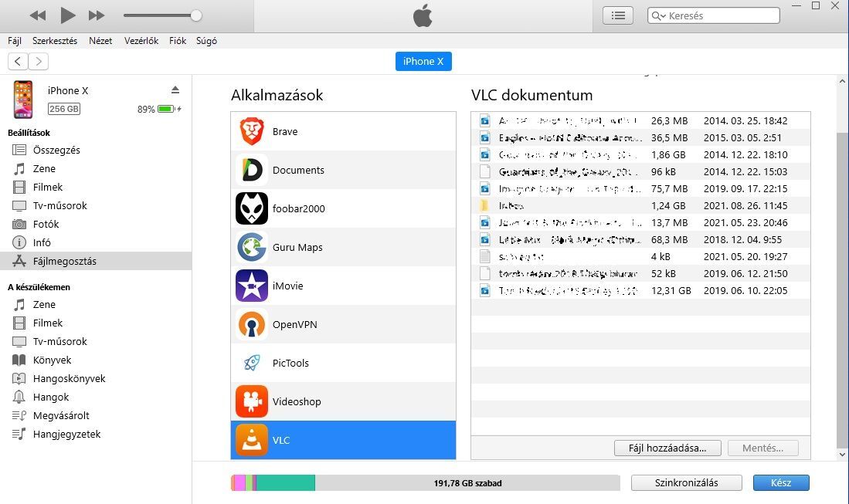Click the teal segment of storage bar

(x=285, y=483)
